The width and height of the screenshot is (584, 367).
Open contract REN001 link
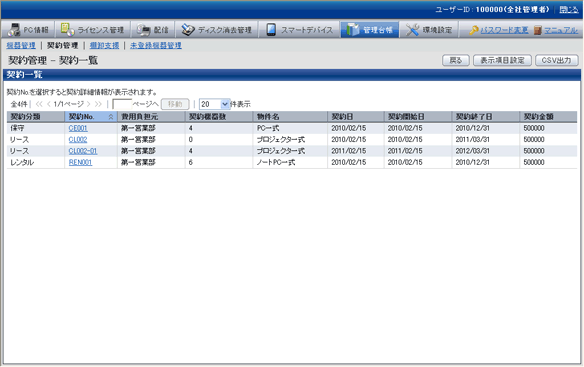[x=80, y=162]
